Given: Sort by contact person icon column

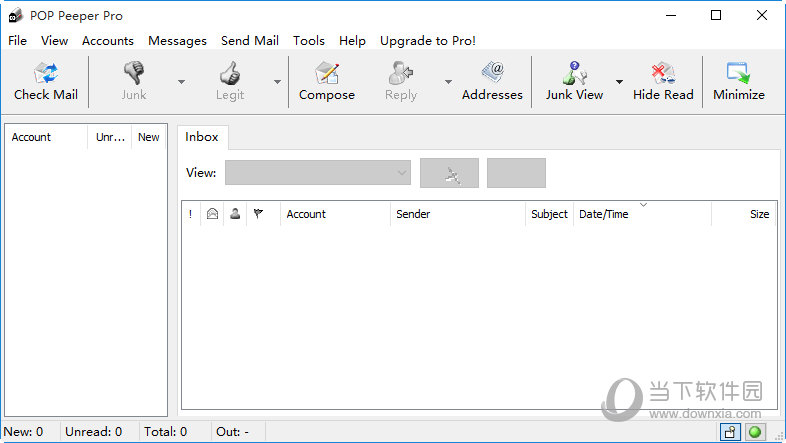Looking at the screenshot, I should [x=235, y=214].
